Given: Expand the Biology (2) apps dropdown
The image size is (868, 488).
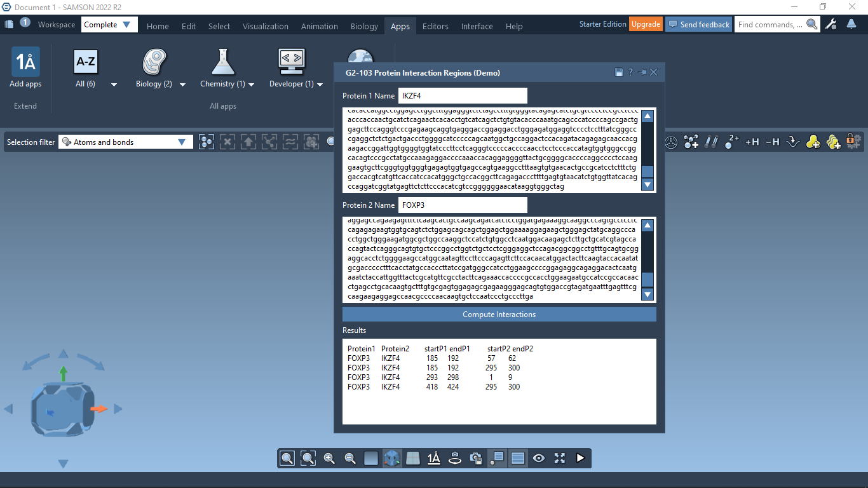Looking at the screenshot, I should 182,85.
